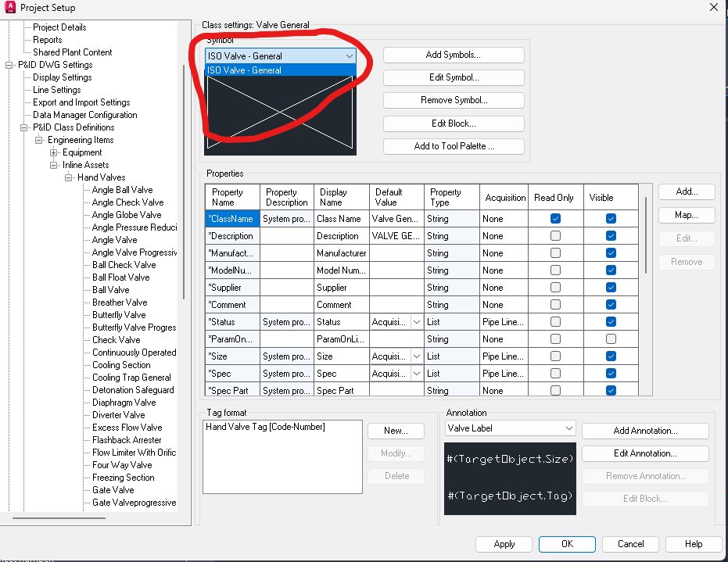Click the Add Symbols button
The width and height of the screenshot is (728, 562).
point(453,55)
